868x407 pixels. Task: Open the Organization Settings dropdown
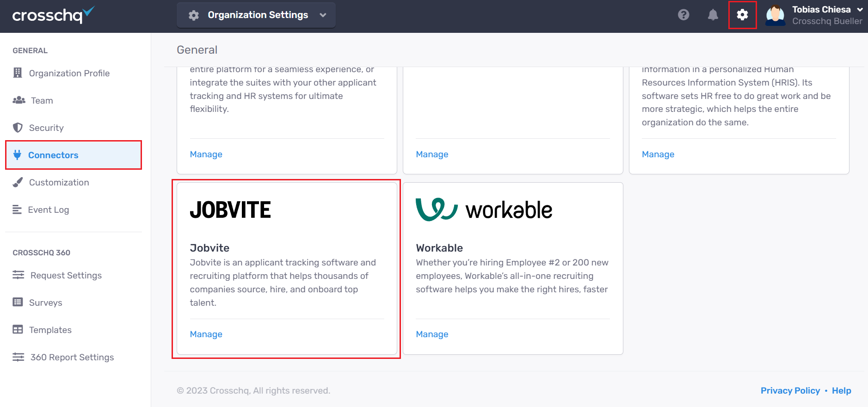(x=256, y=15)
